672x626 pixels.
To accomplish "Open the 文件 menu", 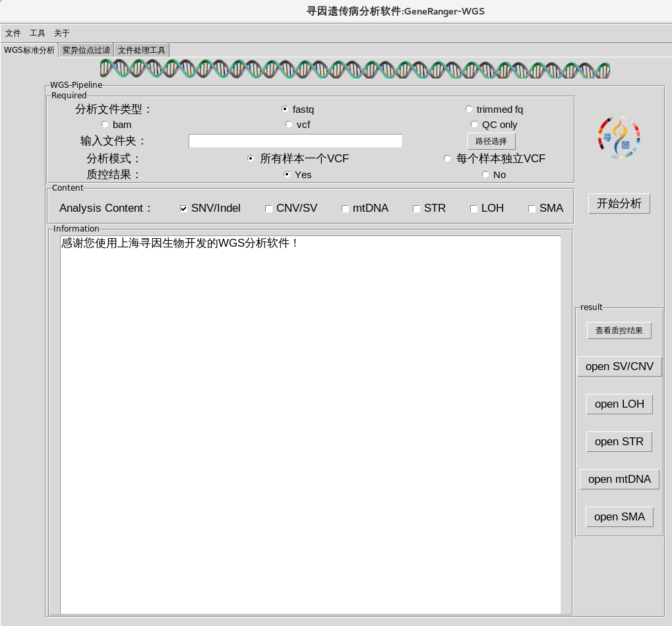I will (13, 33).
